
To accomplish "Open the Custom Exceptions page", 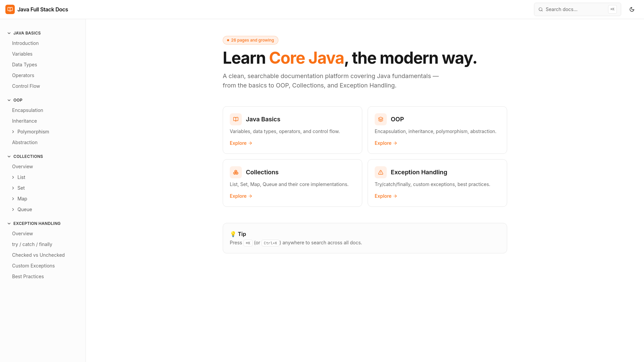I will click(x=33, y=266).
